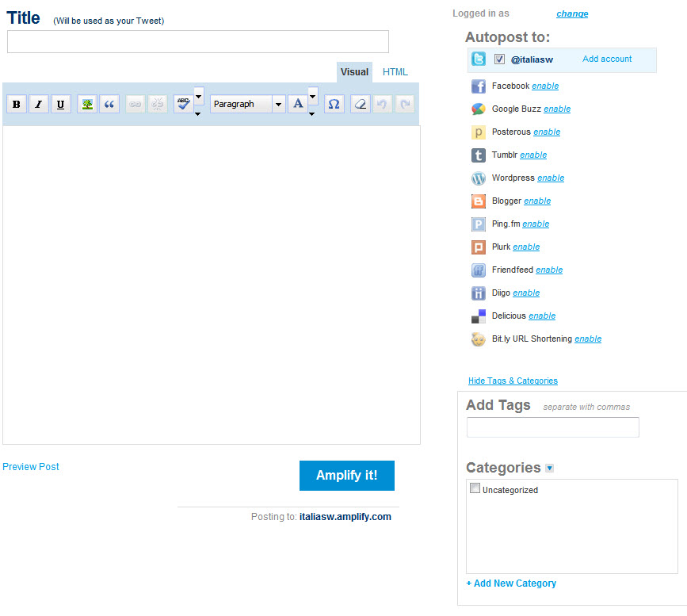Open the text color picker dropdown arrow
The image size is (687, 616).
pos(313,97)
